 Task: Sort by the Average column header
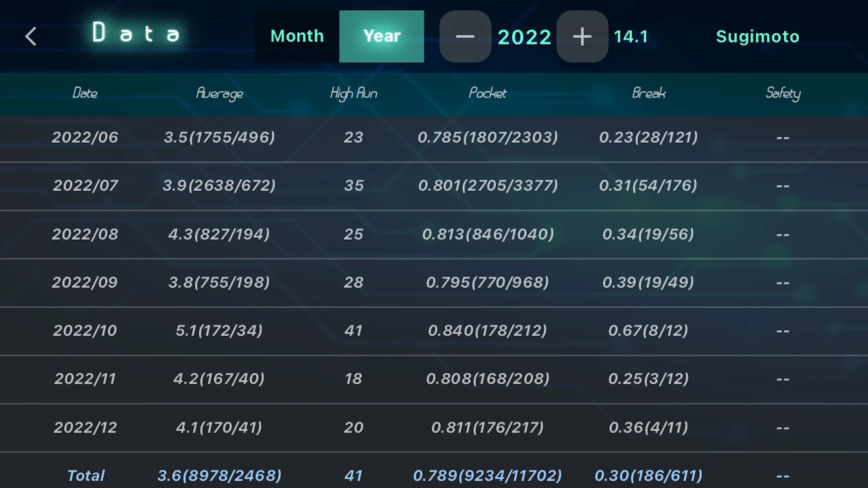[219, 93]
